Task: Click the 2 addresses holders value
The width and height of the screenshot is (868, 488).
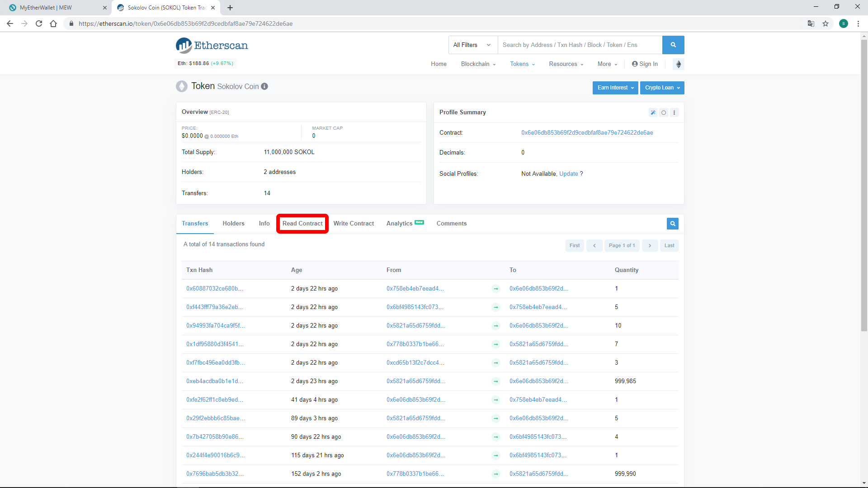Action: click(x=279, y=172)
